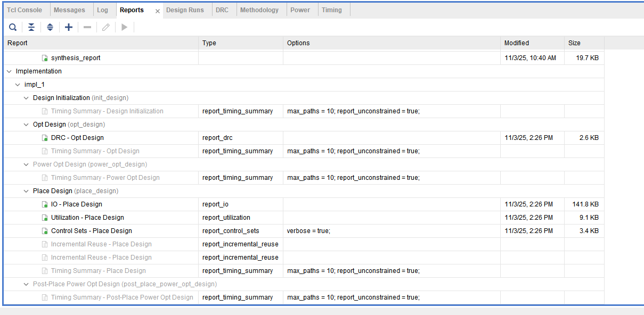Close the Reports tab with X
This screenshot has width=644, height=315.
coord(158,11)
